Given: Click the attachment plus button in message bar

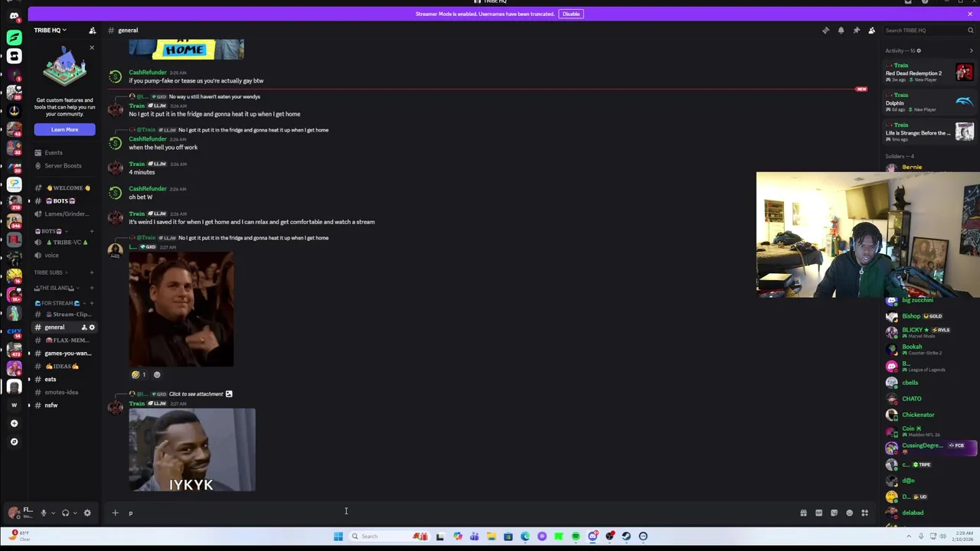Looking at the screenshot, I should pyautogui.click(x=115, y=513).
